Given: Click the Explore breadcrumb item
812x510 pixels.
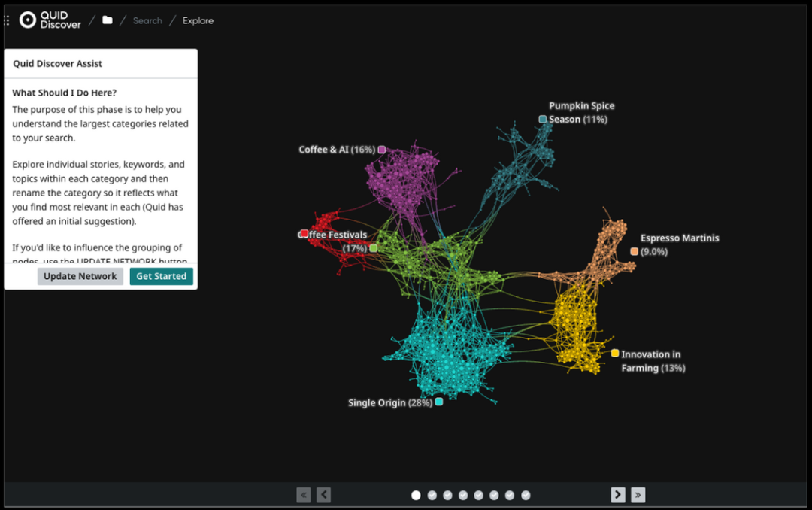Looking at the screenshot, I should point(198,20).
